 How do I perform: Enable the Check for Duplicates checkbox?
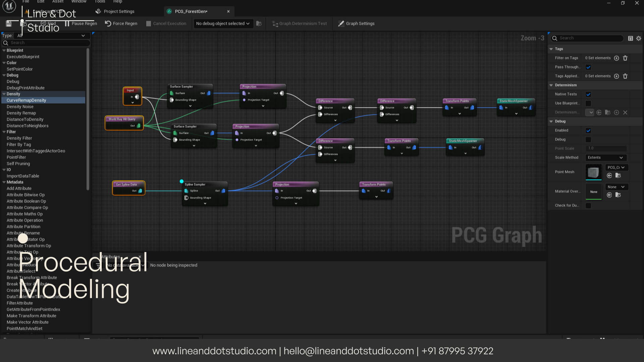pyautogui.click(x=588, y=205)
